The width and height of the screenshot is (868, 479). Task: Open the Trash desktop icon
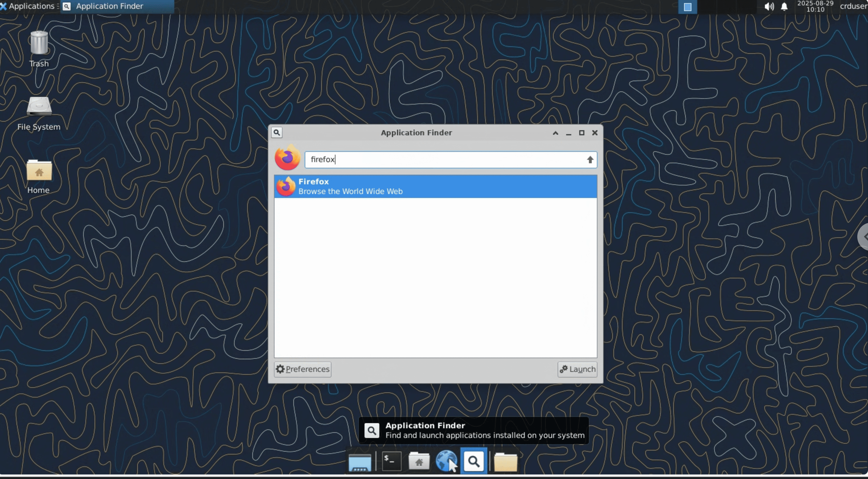tap(39, 43)
